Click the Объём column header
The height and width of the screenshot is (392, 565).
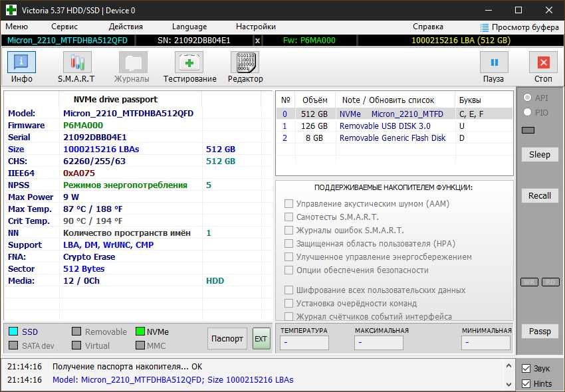[315, 100]
